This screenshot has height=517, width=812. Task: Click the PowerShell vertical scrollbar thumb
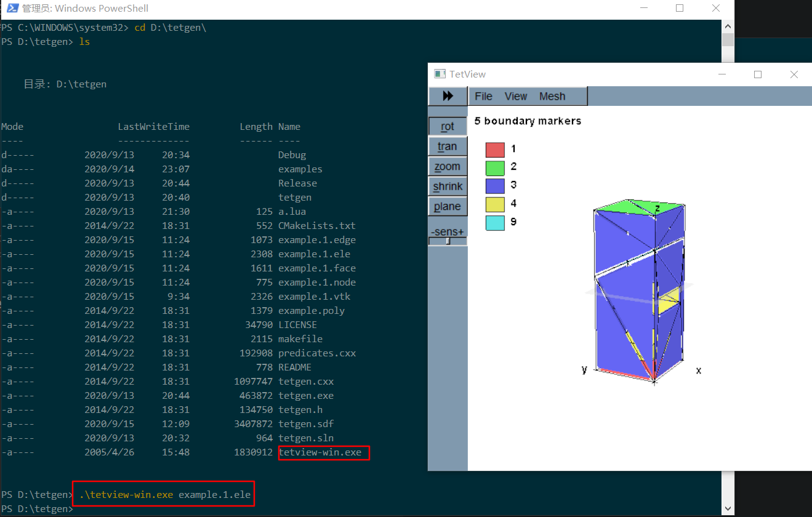728,40
